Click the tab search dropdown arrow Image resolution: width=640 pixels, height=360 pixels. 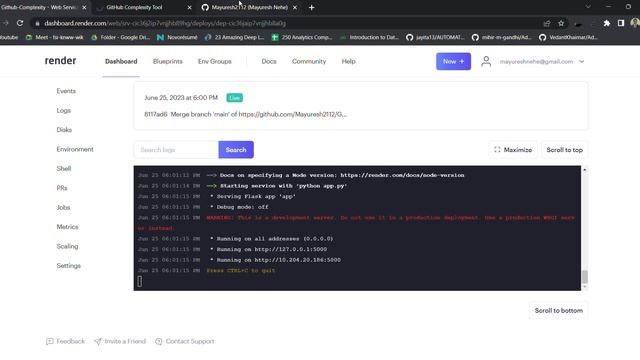(x=588, y=7)
